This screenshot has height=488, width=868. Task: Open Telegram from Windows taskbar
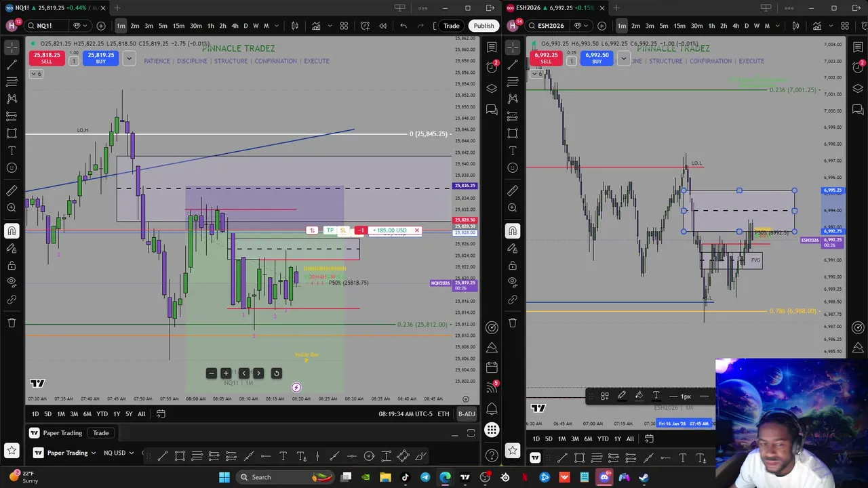click(x=425, y=477)
